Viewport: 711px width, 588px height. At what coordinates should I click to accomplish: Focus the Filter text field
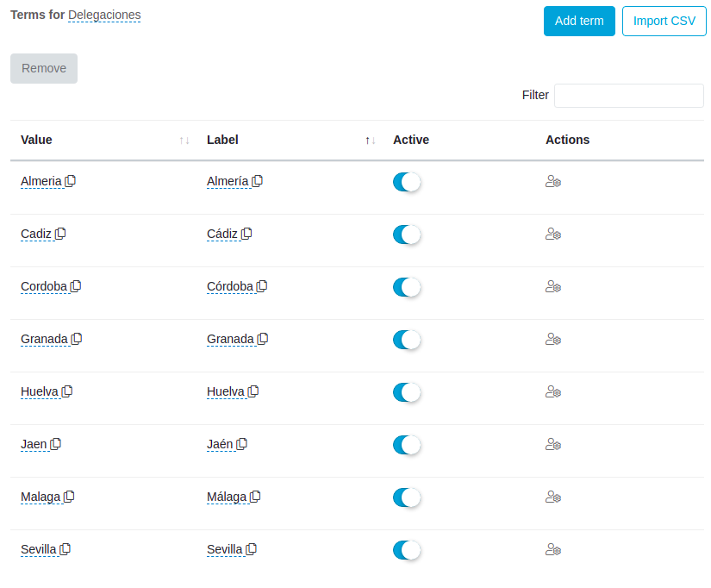tap(628, 96)
